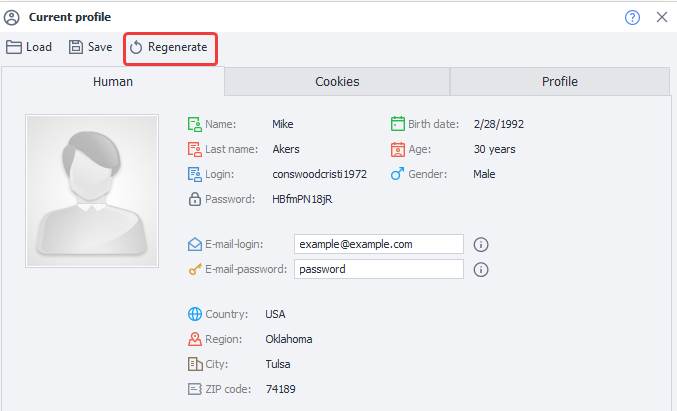The image size is (677, 411).
Task: Click the blue Login icon
Action: (195, 174)
